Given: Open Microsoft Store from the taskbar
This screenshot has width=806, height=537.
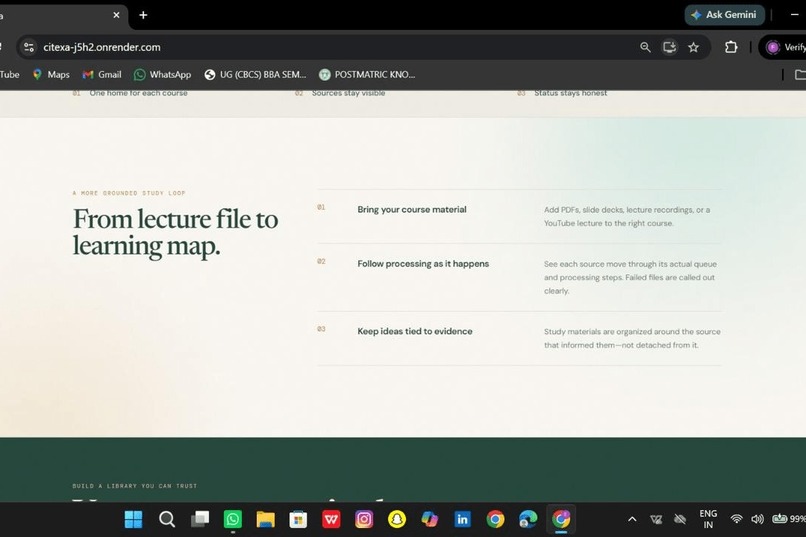Looking at the screenshot, I should pos(298,520).
